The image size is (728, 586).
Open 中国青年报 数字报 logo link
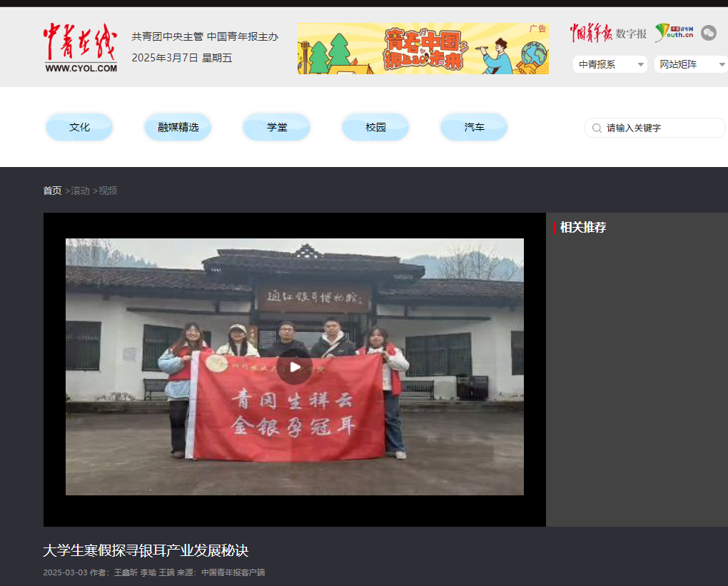tap(607, 33)
